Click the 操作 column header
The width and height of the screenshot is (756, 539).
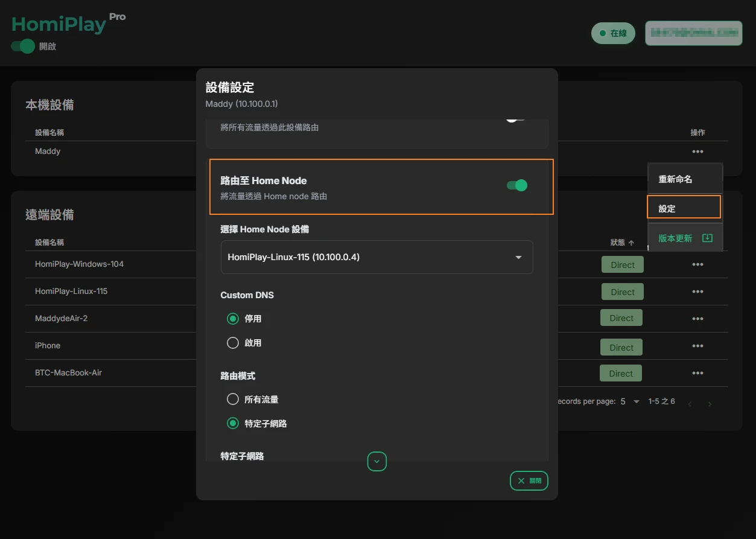point(697,132)
